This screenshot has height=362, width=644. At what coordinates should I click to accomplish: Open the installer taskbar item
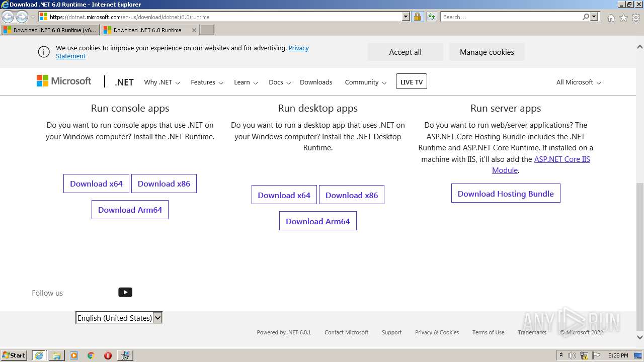[x=125, y=355]
